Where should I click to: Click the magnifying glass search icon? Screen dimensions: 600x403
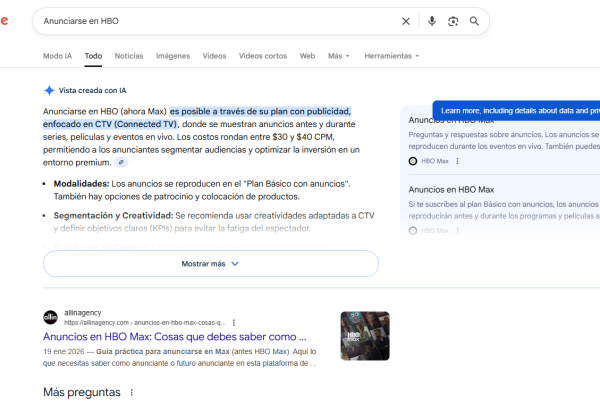(474, 21)
